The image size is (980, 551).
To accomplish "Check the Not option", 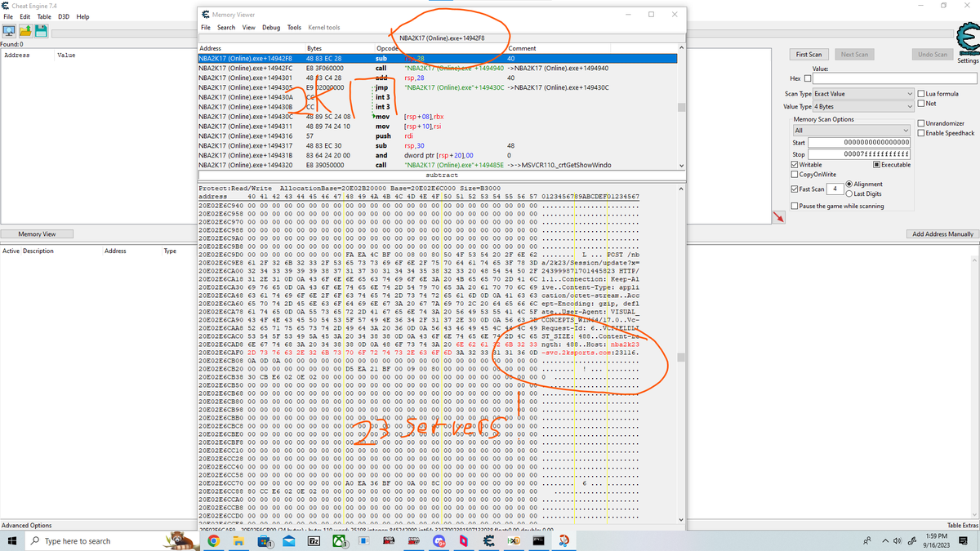I will point(921,103).
